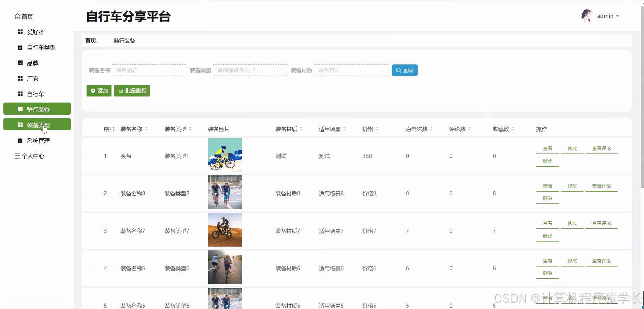Screen dimensions: 644x309
Task: Click cell 价格6 in fourth row
Action: (369, 269)
